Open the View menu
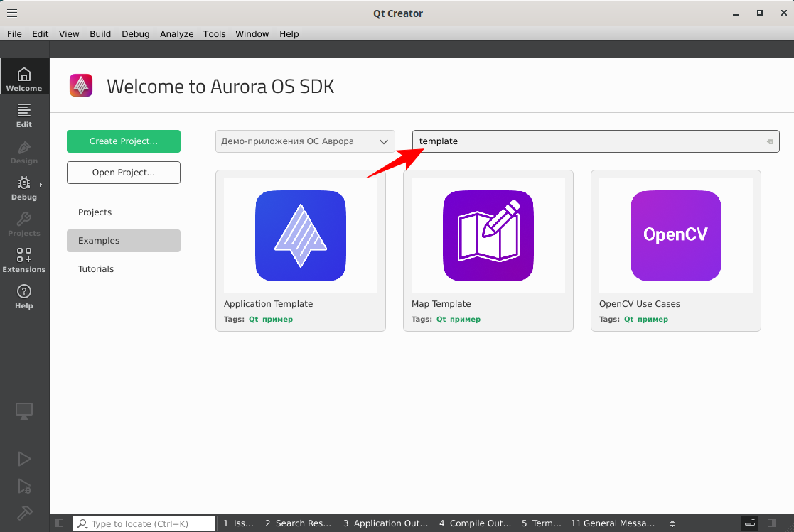The height and width of the screenshot is (532, 794). 69,34
